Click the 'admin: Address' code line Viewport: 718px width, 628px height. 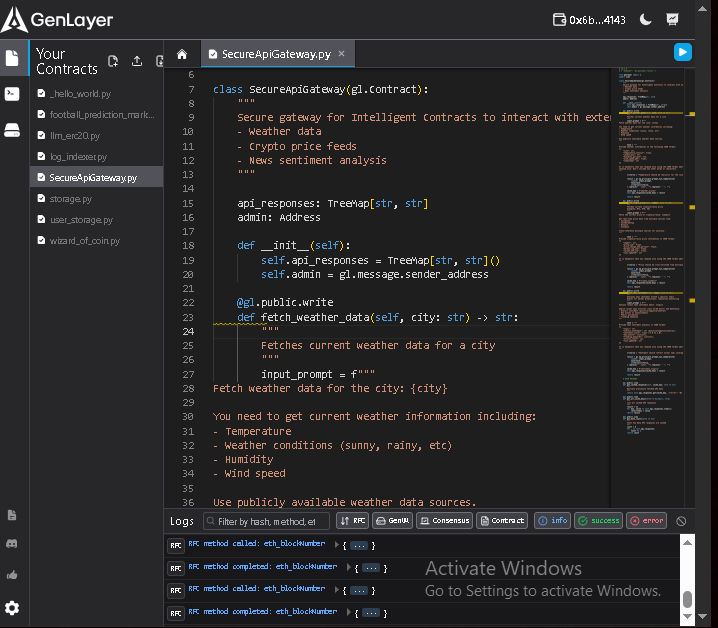click(279, 218)
